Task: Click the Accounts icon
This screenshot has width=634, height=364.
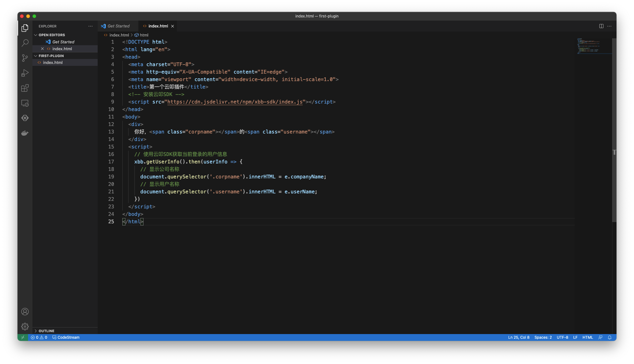Action: pos(25,312)
